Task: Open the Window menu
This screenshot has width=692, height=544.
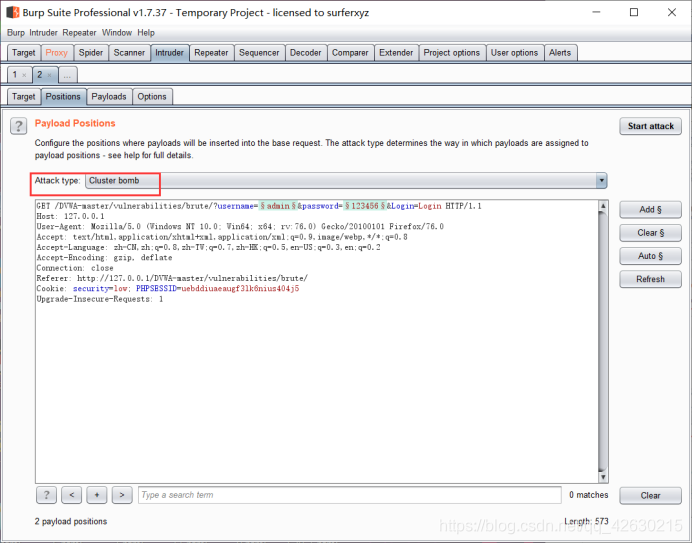Action: pos(117,33)
